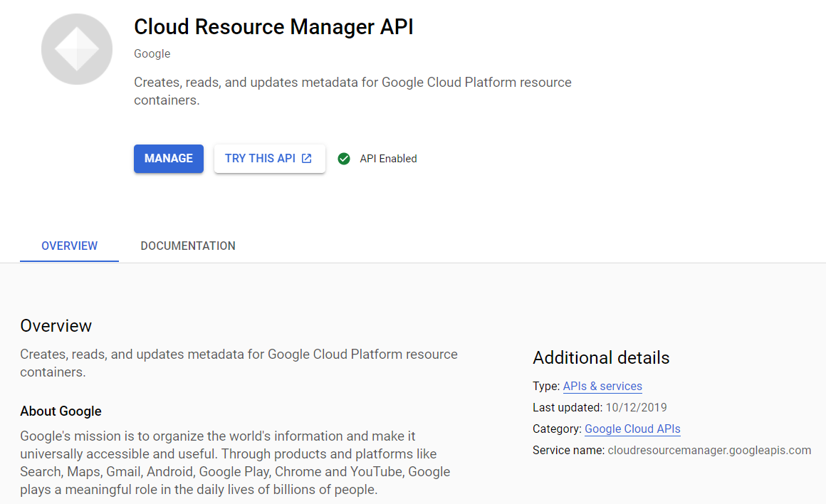
Task: Click the About Google heading
Action: [61, 411]
